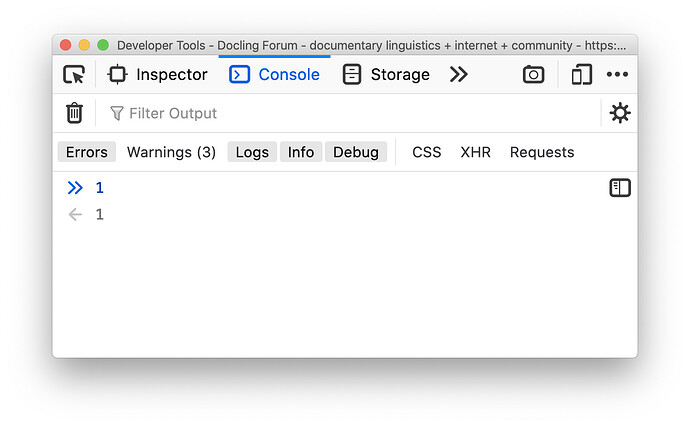Image resolution: width=690 pixels, height=427 pixels.
Task: Open the three-dots customize menu
Action: 617,74
